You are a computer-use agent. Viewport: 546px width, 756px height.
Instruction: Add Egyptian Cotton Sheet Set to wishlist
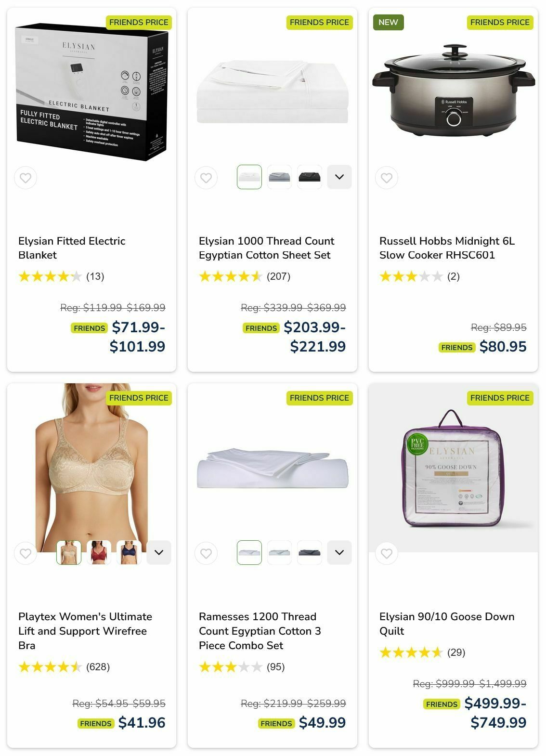206,178
